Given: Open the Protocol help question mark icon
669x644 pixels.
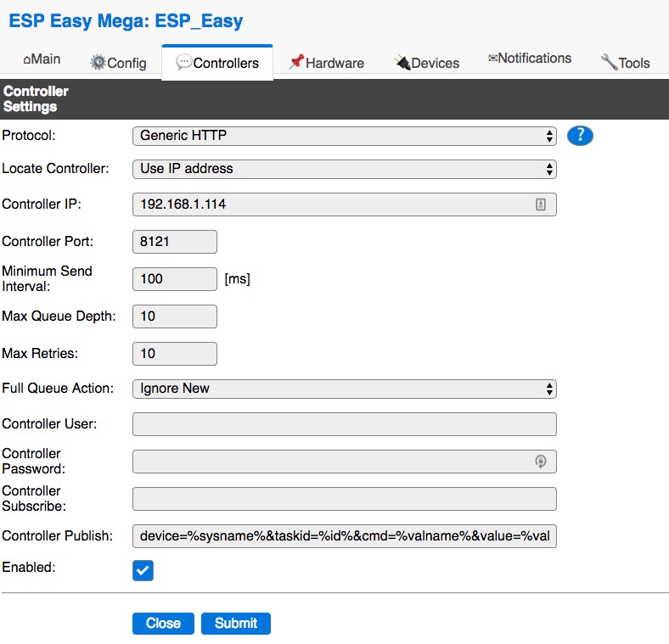Looking at the screenshot, I should [x=580, y=136].
